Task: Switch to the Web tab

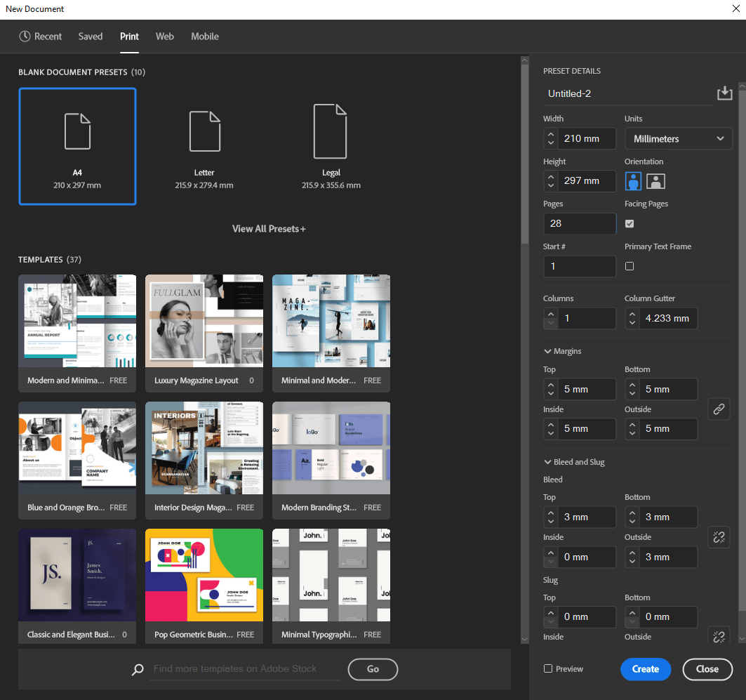Action: point(165,37)
